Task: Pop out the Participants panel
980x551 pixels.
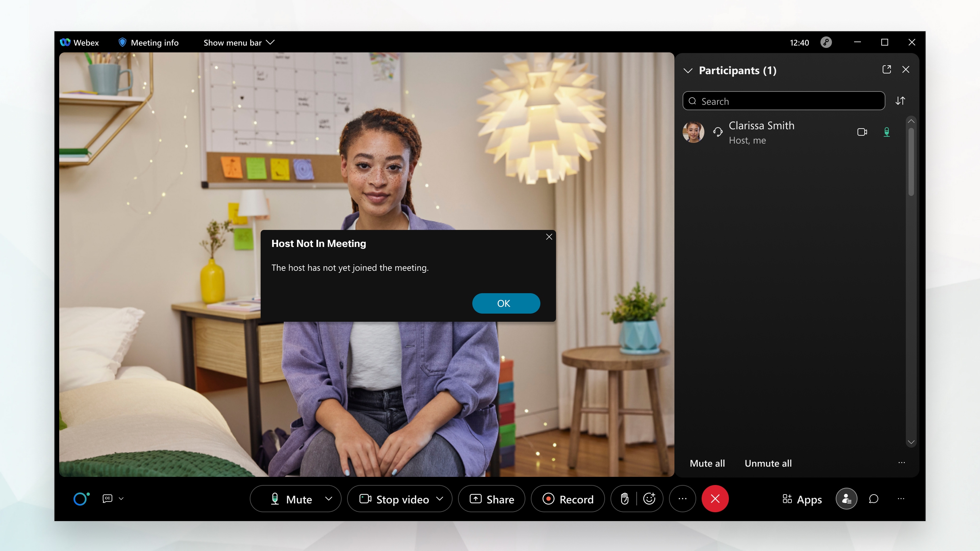Action: (886, 70)
